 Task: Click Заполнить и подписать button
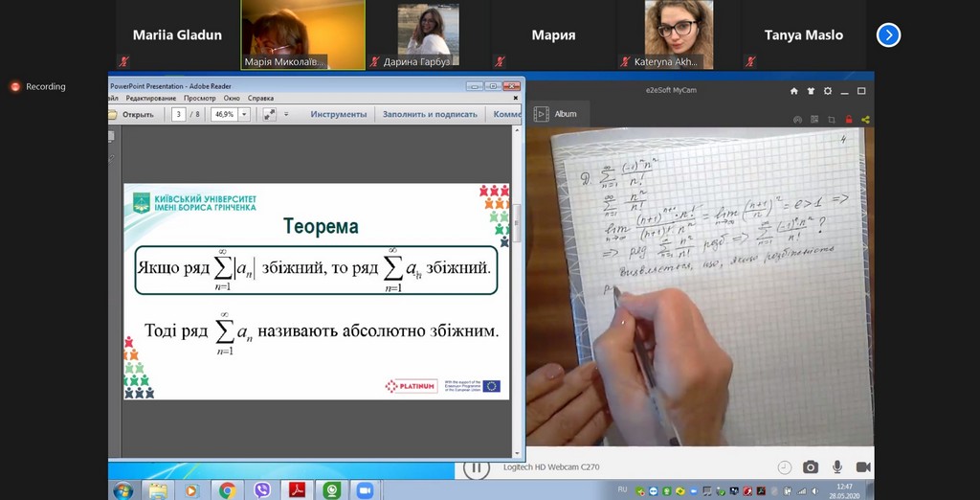[x=430, y=114]
